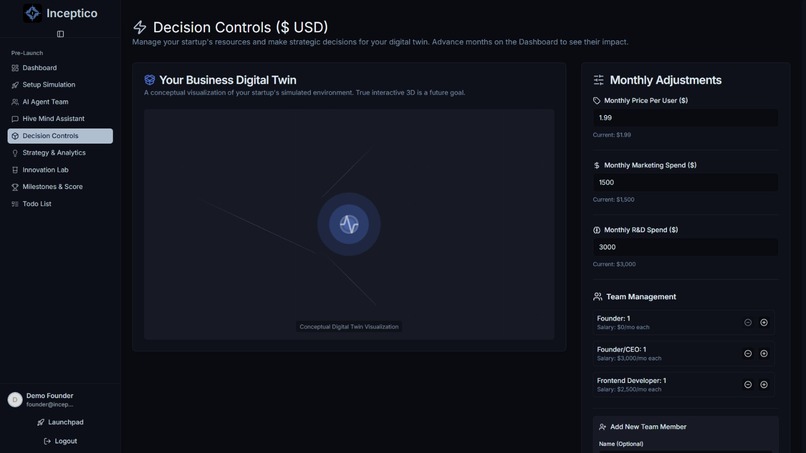The height and width of the screenshot is (453, 806).
Task: Navigate to Innovation Lab
Action: click(60, 170)
